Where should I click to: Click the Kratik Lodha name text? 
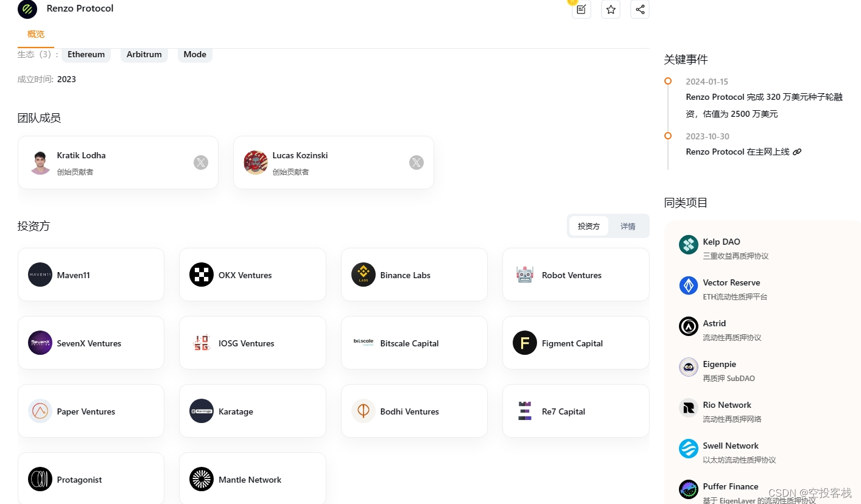pyautogui.click(x=82, y=155)
